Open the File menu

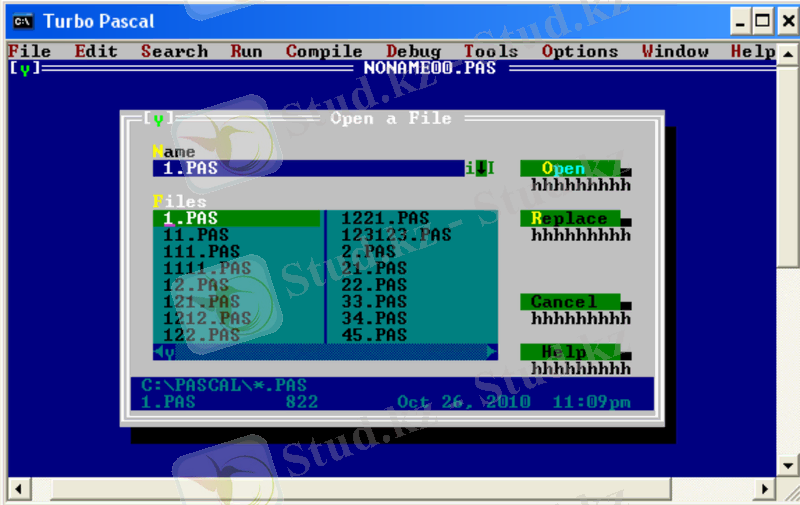(x=29, y=52)
